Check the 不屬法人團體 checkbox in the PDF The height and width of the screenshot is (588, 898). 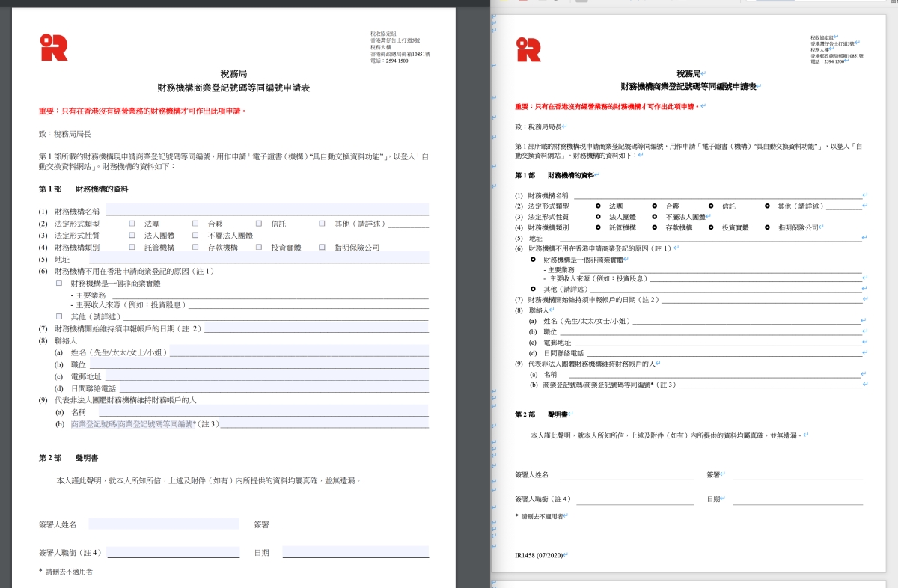[195, 235]
